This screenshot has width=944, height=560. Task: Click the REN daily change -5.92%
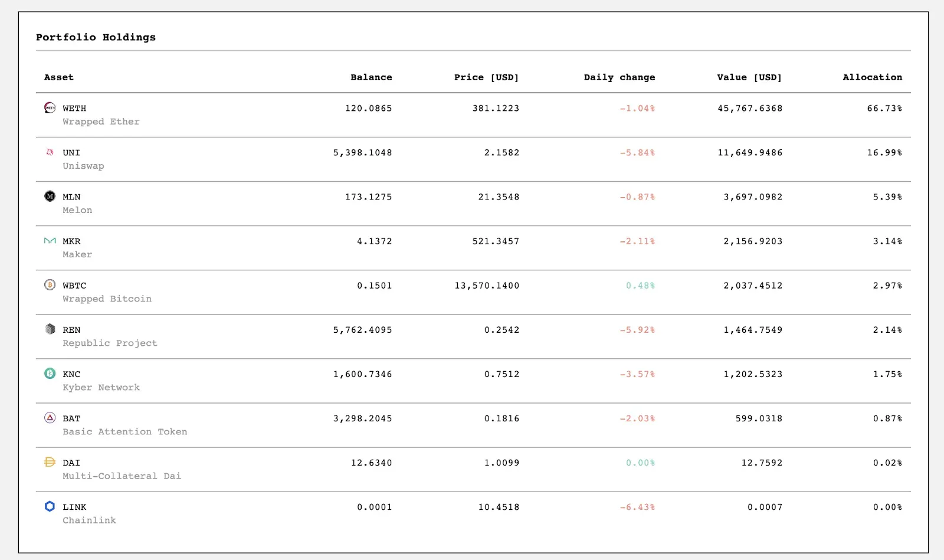tap(637, 330)
